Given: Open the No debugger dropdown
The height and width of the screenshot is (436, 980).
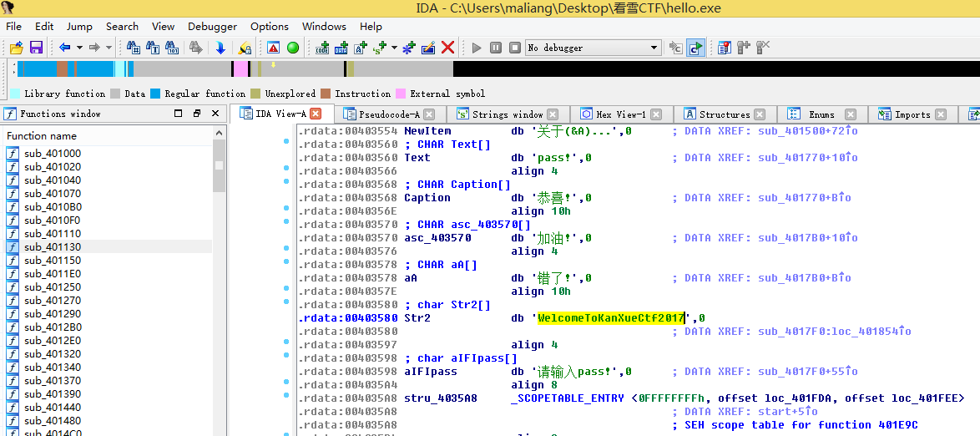Looking at the screenshot, I should tap(654, 48).
